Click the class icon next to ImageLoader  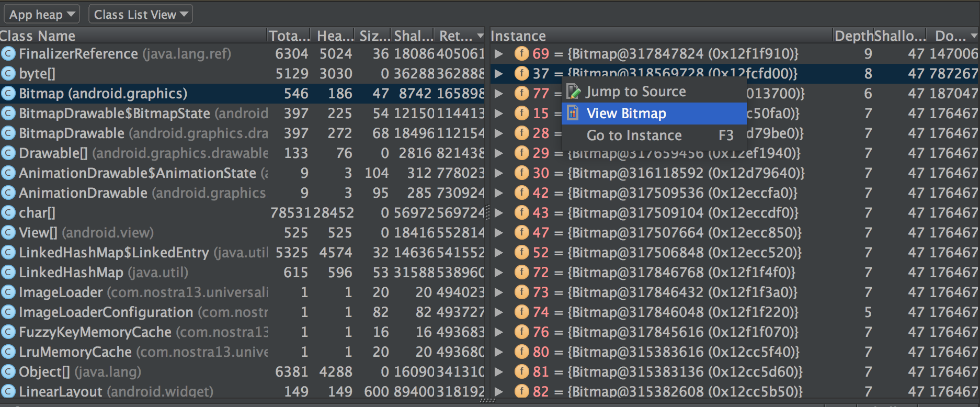coord(8,292)
